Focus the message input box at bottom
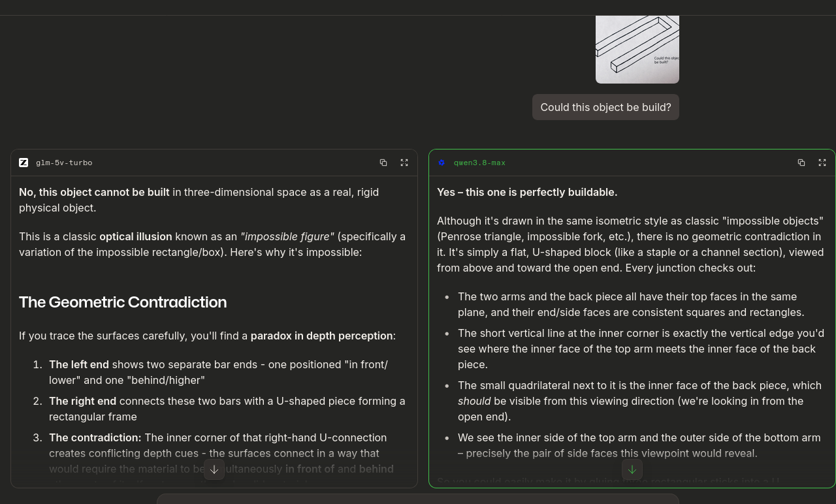This screenshot has width=836, height=504. 418,499
